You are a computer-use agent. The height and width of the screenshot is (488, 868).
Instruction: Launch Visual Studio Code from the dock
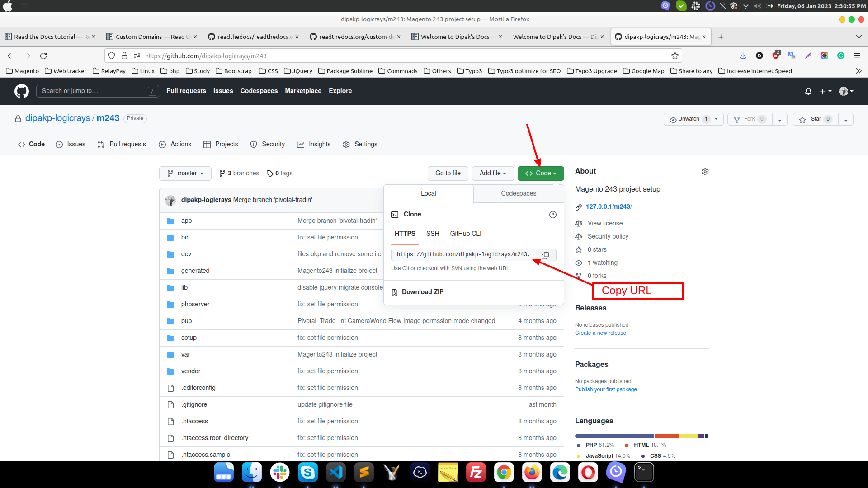[x=336, y=473]
